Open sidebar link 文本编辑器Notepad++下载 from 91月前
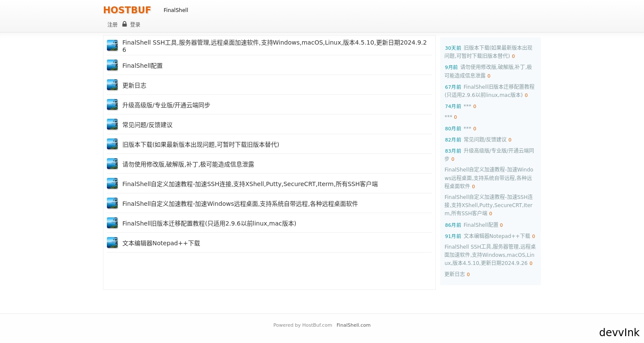 tap(497, 236)
